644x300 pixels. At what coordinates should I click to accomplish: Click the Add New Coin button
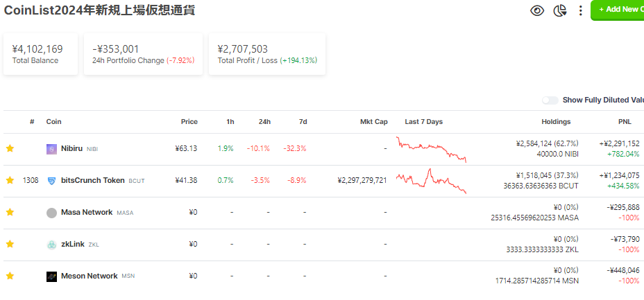pyautogui.click(x=618, y=10)
